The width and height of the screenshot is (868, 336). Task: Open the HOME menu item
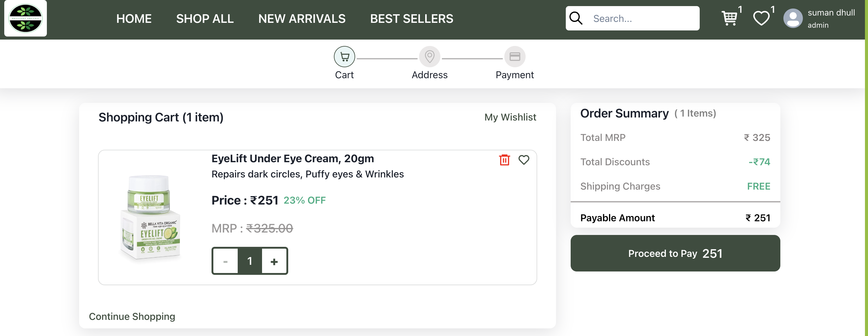[134, 19]
